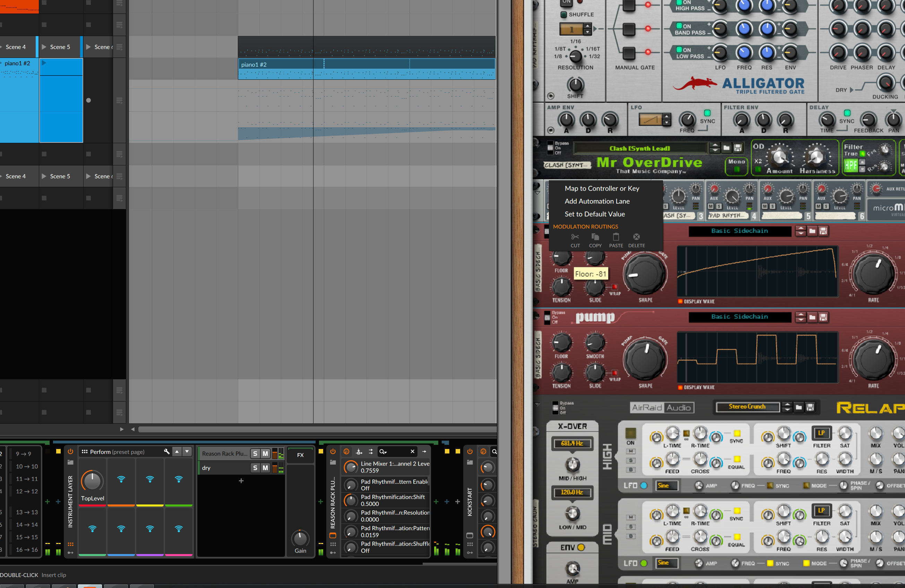Image resolution: width=905 pixels, height=588 pixels.
Task: Step the Alligator LFO waveform selector arrows
Action: [x=666, y=120]
